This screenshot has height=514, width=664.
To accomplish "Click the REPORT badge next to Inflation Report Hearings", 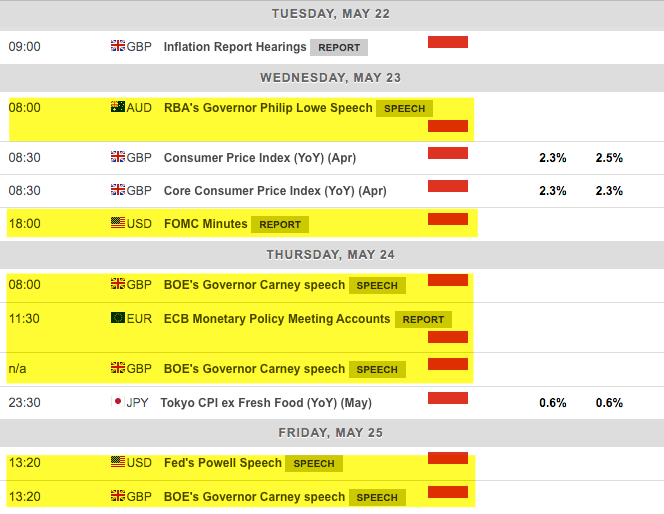I will pyautogui.click(x=339, y=47).
